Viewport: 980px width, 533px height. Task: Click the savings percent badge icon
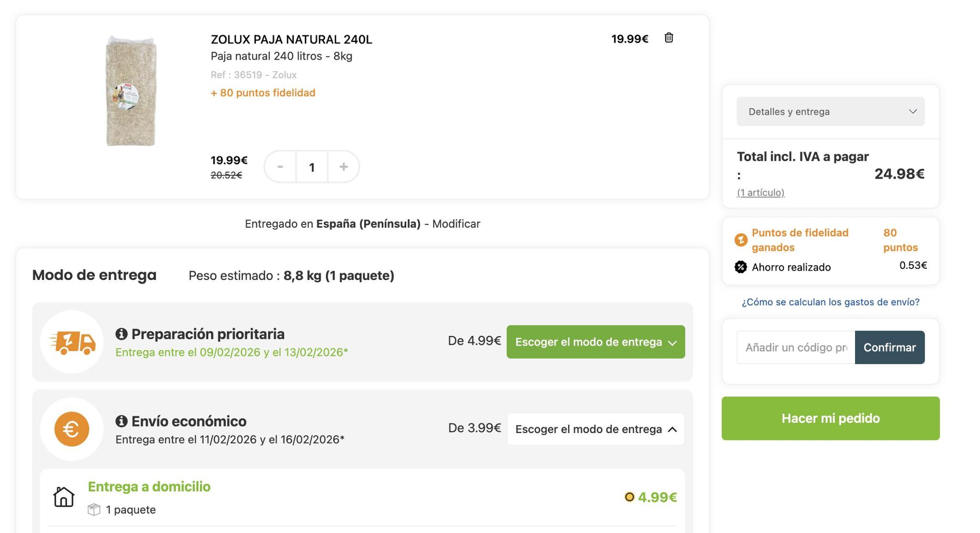pyautogui.click(x=741, y=267)
